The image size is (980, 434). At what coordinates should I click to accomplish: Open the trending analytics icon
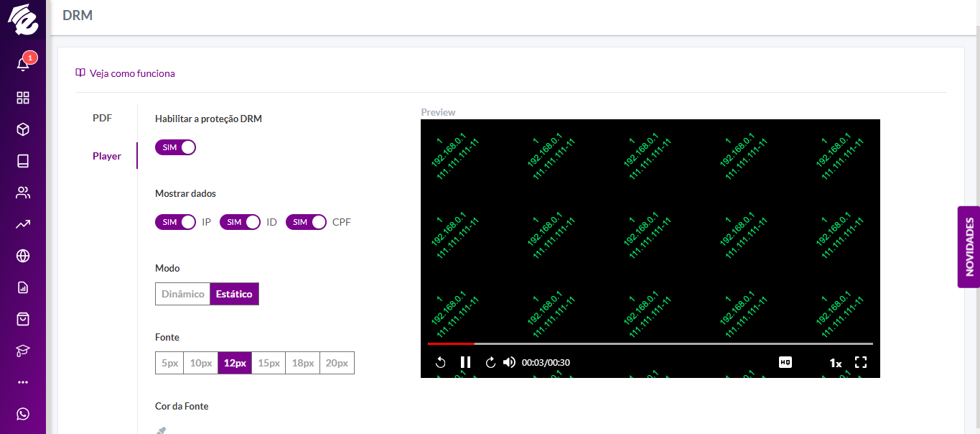(23, 224)
